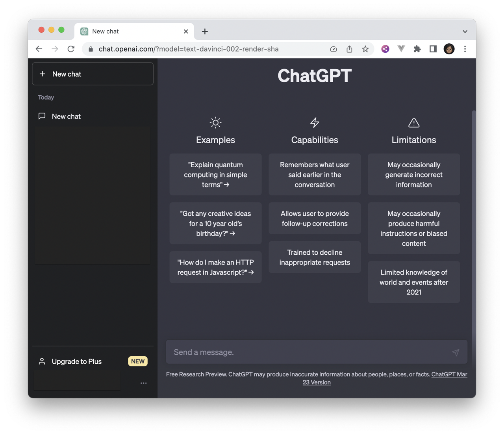Screen dimensions: 504x435
Task: Click the address bar URL
Action: point(189,49)
